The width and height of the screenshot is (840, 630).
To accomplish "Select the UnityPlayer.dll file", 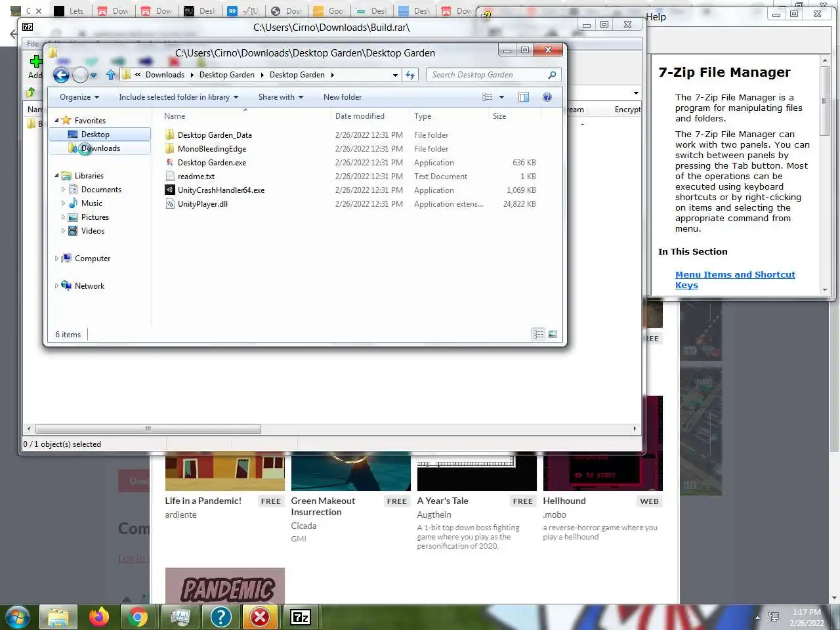I will (203, 204).
